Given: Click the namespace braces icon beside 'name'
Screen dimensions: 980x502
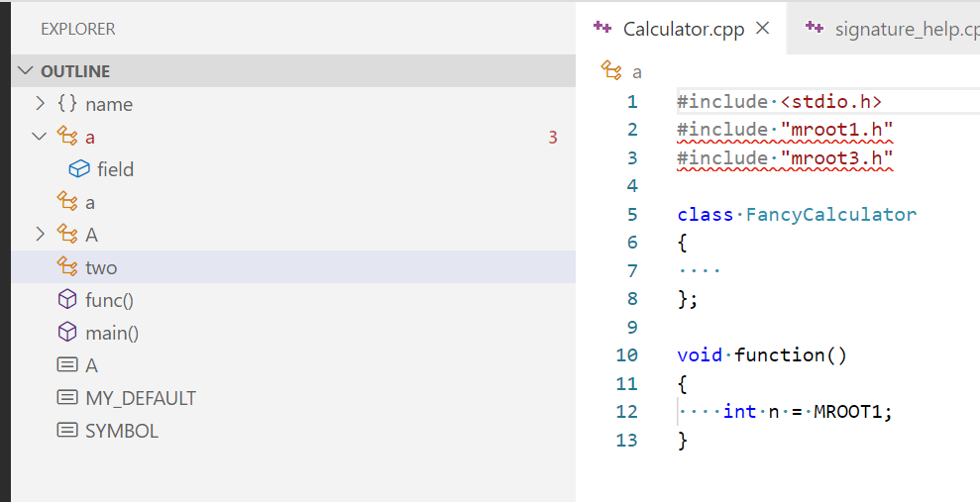Looking at the screenshot, I should 66,104.
